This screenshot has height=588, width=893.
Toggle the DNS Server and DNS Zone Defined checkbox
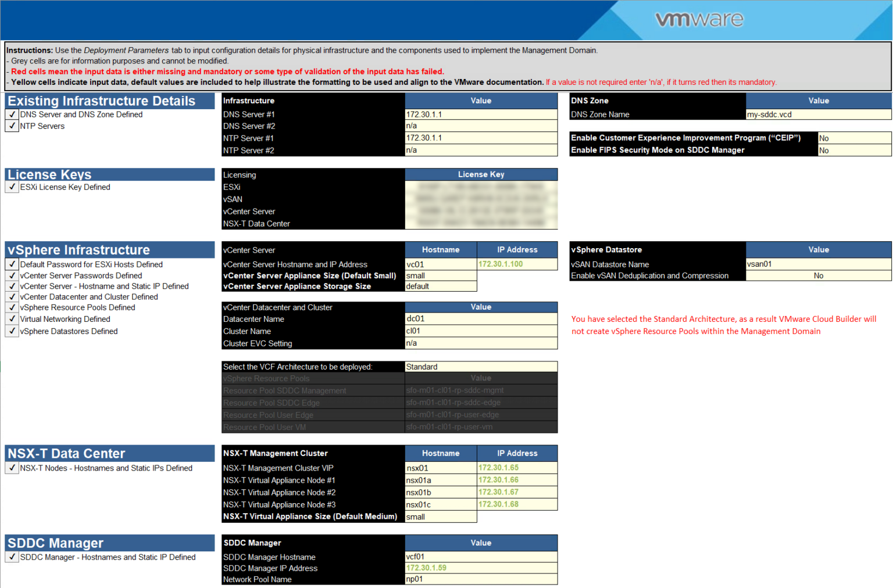tap(11, 114)
